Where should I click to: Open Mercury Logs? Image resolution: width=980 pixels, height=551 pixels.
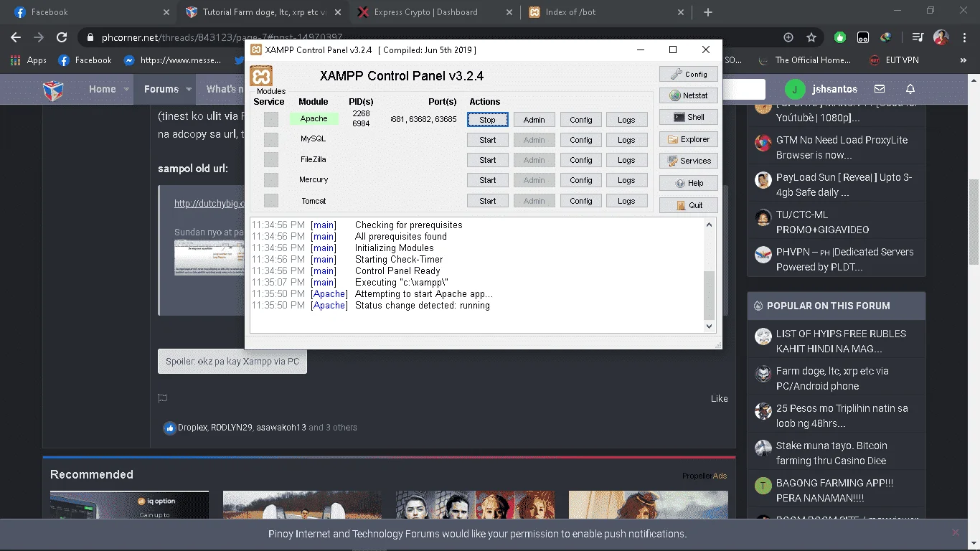point(626,180)
